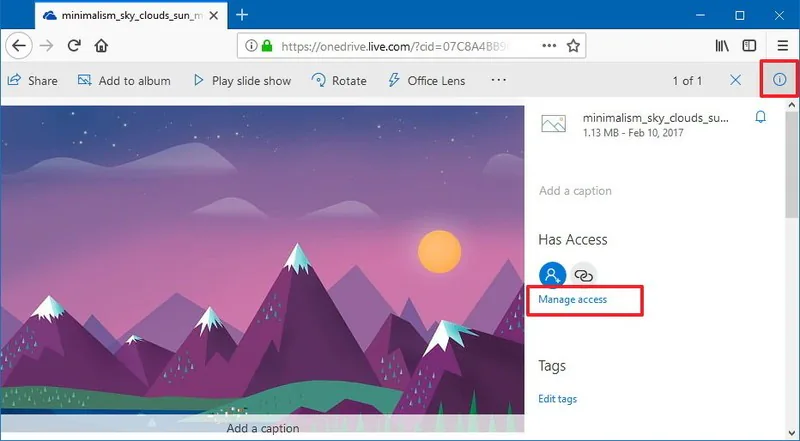Open the Library icon
The image size is (800, 441).
pos(721,46)
